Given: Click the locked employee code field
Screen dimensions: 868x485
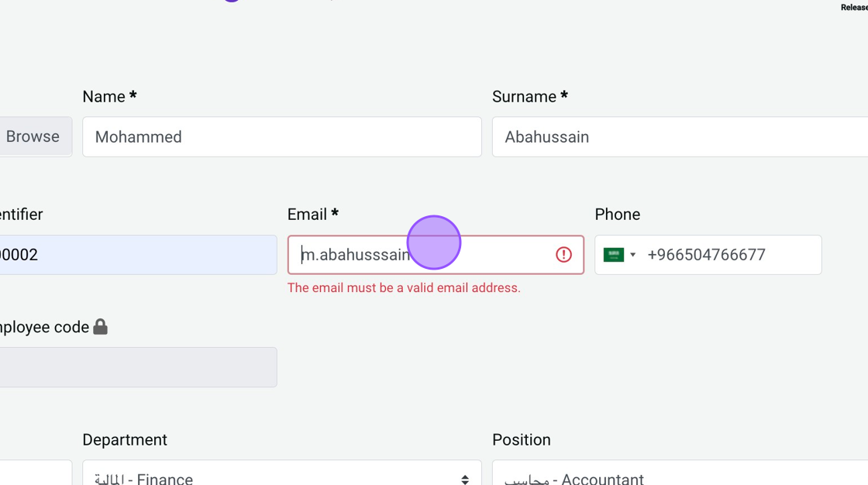Looking at the screenshot, I should 137,367.
